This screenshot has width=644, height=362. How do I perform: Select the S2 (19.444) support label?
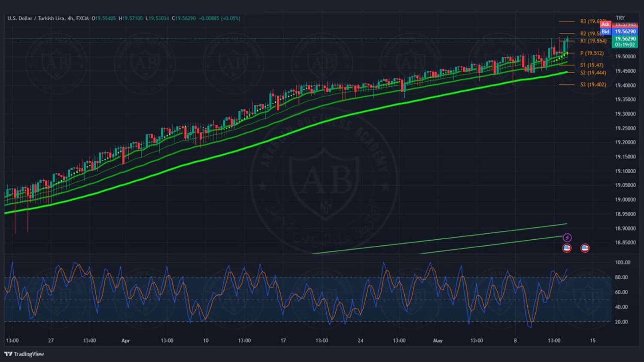coord(593,73)
